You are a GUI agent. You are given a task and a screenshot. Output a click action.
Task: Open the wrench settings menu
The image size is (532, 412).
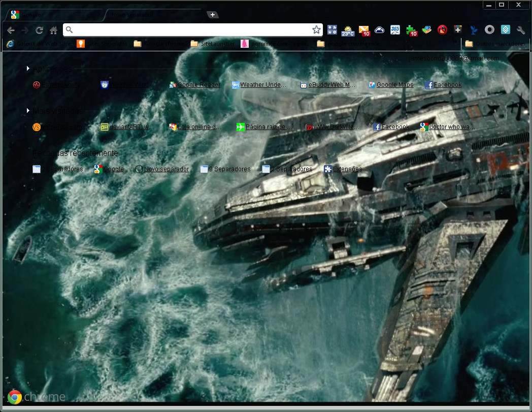pyautogui.click(x=521, y=30)
